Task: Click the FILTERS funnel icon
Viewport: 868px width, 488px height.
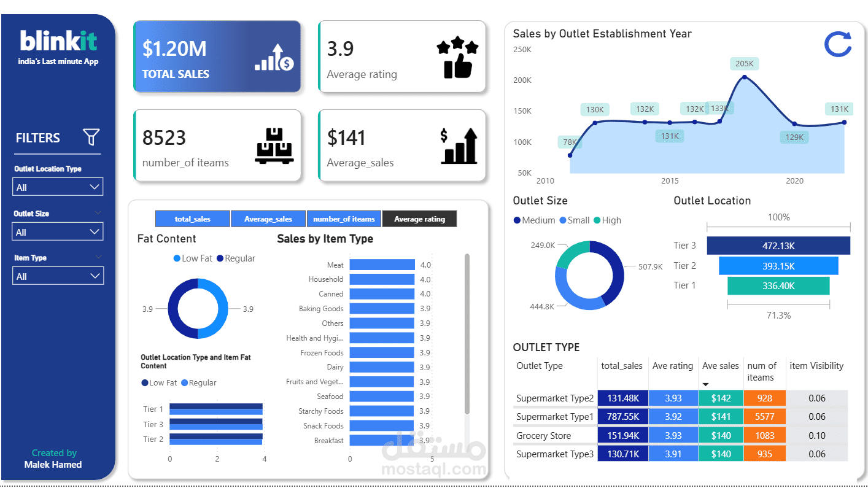Action: tap(91, 137)
